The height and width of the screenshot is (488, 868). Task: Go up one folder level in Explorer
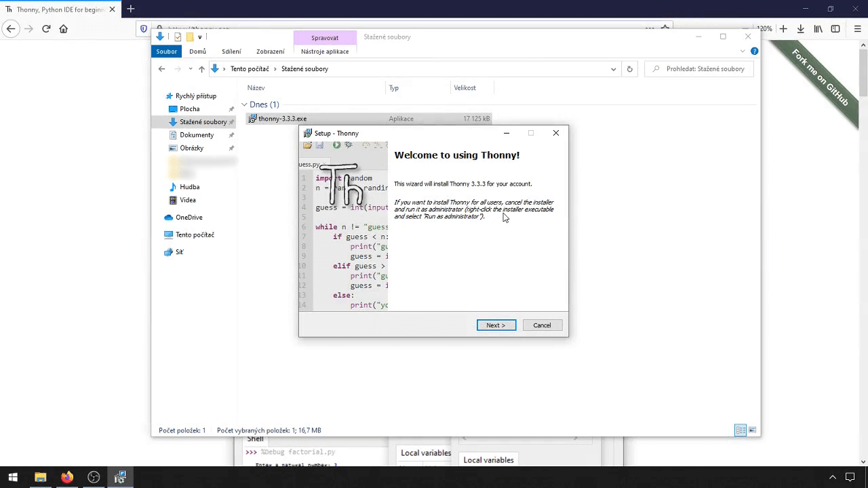(201, 69)
